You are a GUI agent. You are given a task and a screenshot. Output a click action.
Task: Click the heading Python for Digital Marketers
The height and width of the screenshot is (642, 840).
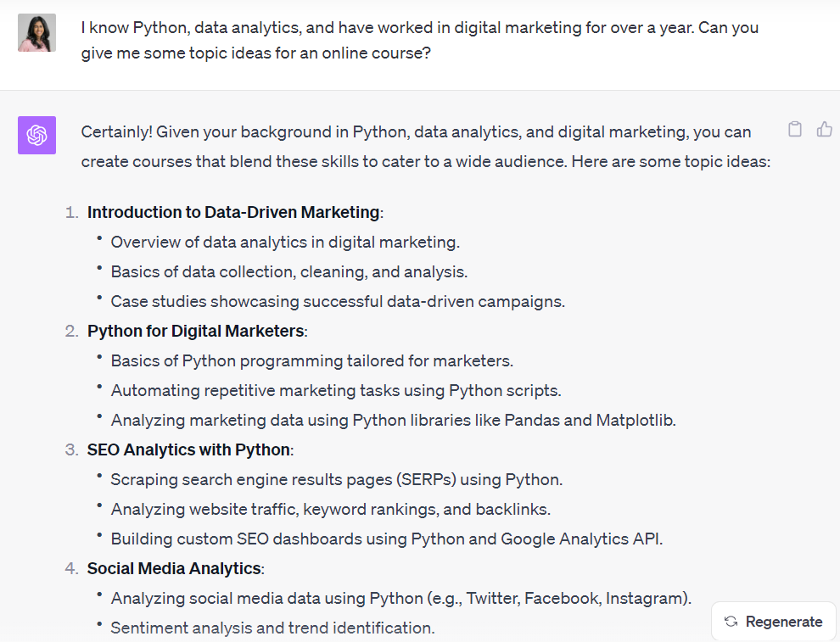[194, 331]
